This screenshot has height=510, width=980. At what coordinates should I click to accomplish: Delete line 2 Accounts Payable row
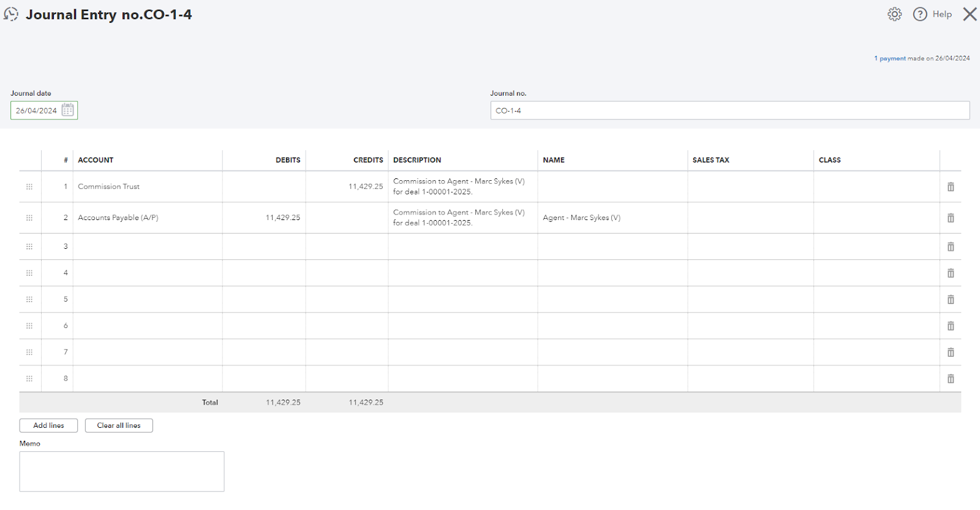951,218
